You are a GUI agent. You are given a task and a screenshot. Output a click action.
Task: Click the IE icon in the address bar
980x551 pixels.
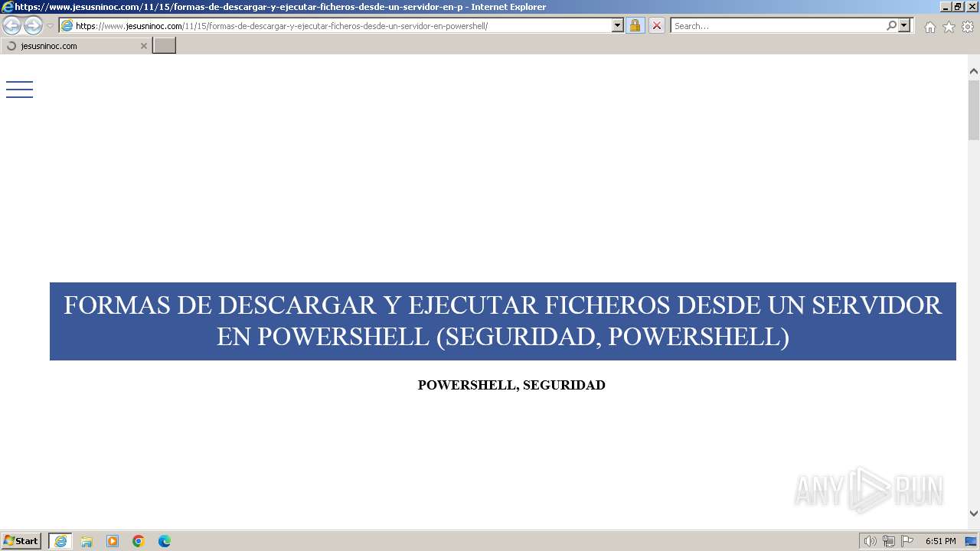(67, 26)
